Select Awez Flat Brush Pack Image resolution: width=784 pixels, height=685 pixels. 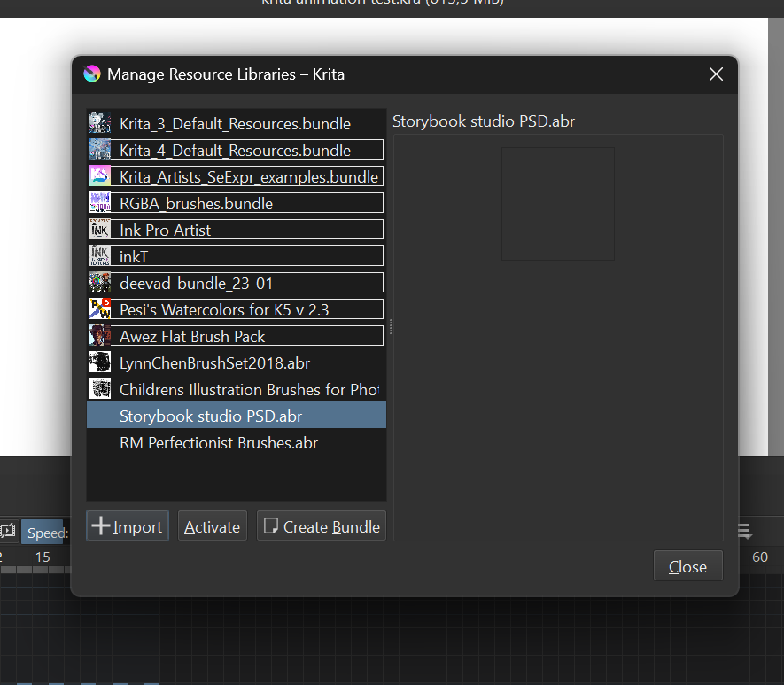(236, 336)
